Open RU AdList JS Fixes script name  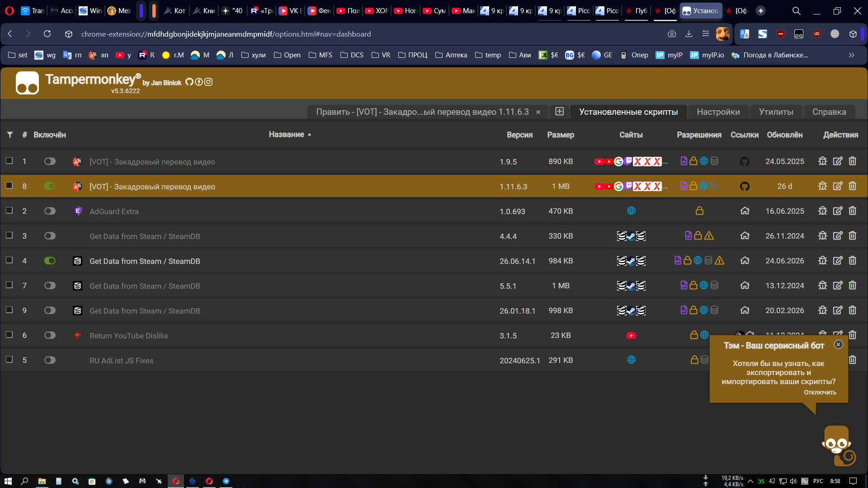coord(122,361)
